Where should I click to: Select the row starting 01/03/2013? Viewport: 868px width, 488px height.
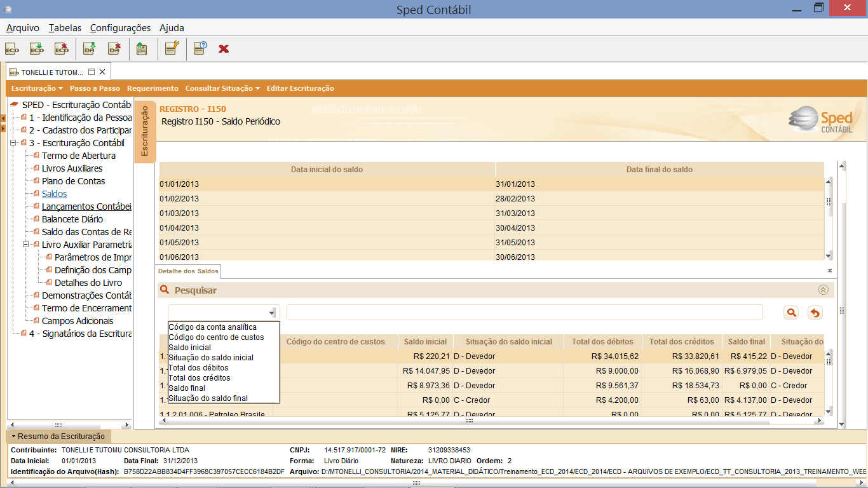point(491,213)
